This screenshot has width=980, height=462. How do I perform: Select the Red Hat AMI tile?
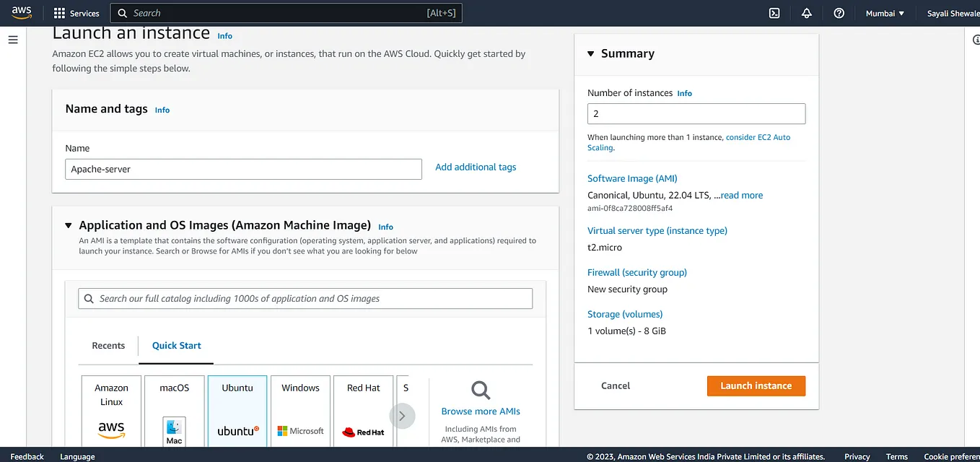click(363, 410)
